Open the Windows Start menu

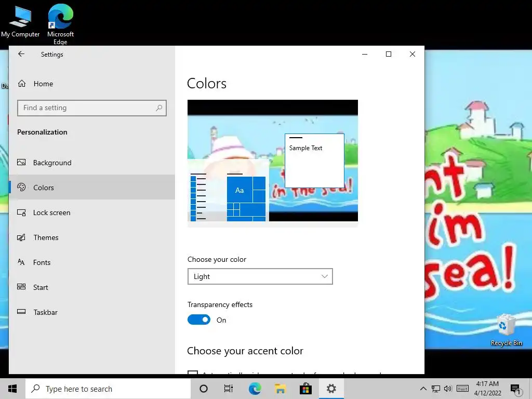12,389
